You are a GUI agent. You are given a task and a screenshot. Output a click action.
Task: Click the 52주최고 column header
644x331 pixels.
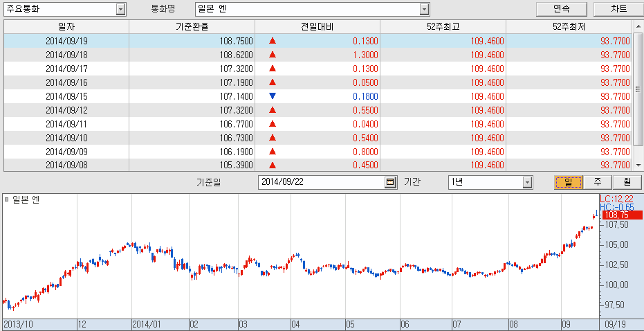point(443,27)
